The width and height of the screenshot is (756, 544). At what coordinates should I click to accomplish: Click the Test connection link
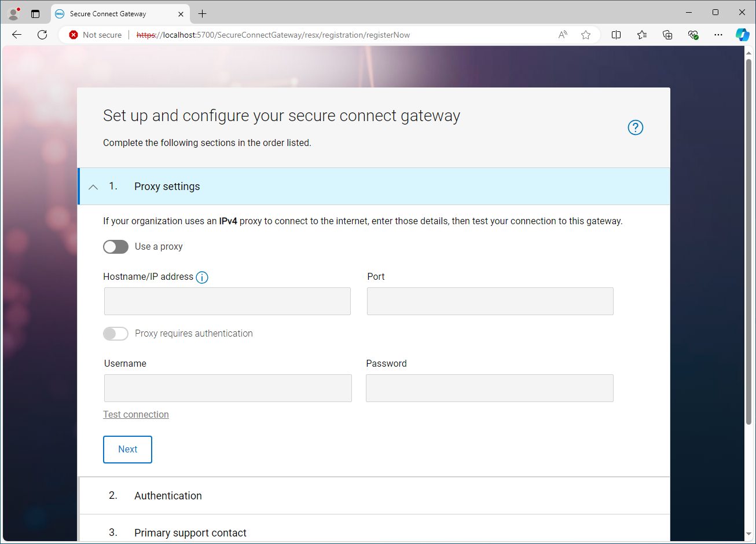coord(135,414)
